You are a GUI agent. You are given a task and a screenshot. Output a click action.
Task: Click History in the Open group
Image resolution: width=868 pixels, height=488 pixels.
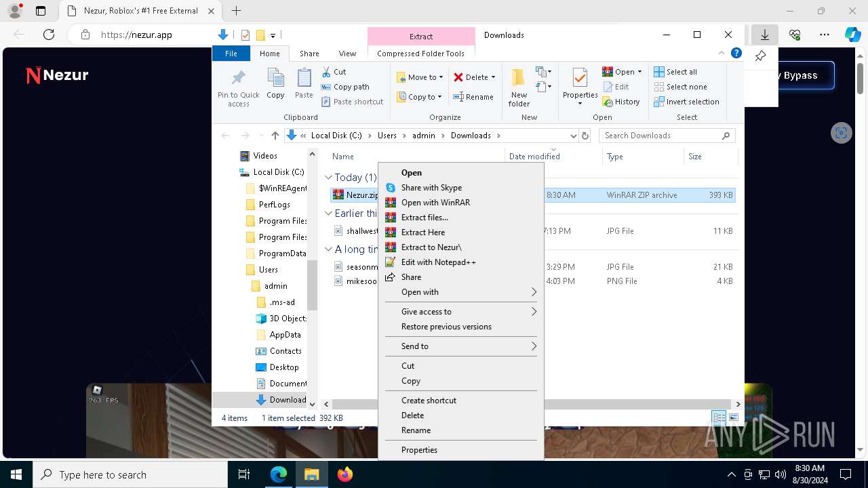620,102
